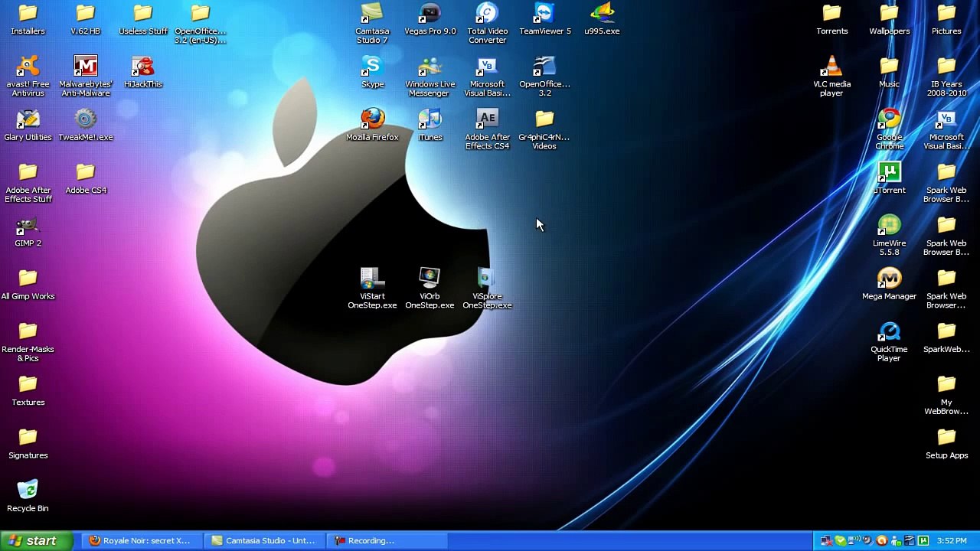The width and height of the screenshot is (980, 551).
Task: Open Google Chrome desktop shortcut
Action: 889,129
